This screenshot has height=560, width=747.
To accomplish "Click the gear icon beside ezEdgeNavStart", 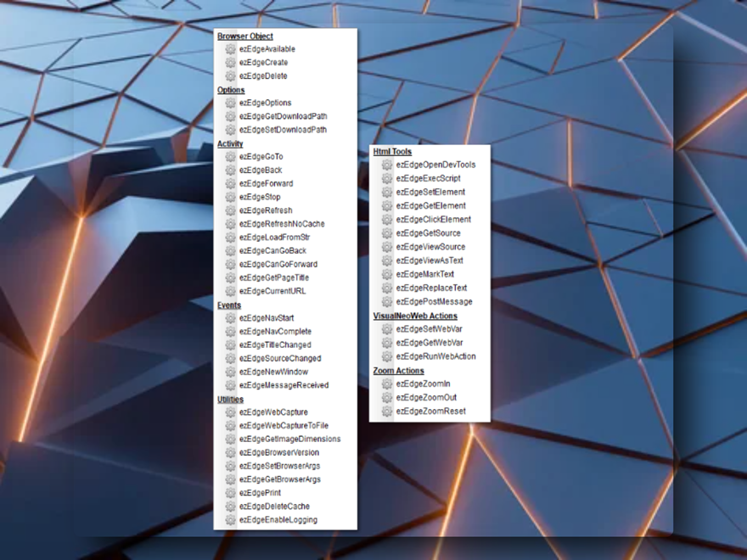I will (x=230, y=318).
